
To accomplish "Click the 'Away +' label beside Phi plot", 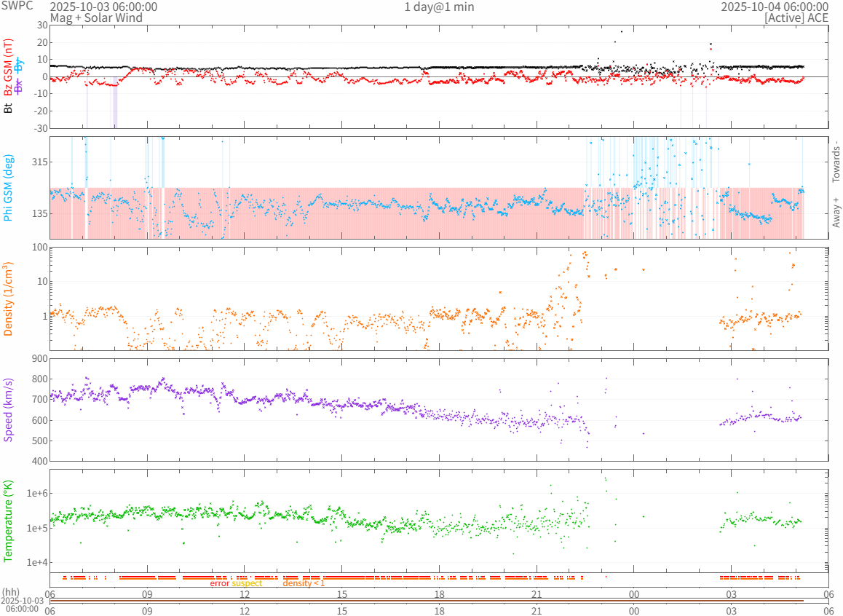I will 836,212.
